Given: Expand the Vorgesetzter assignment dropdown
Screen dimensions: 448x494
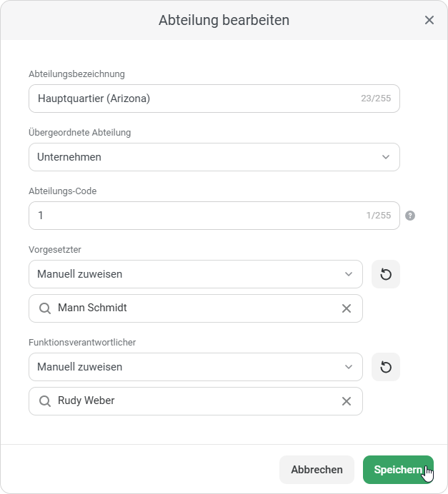Looking at the screenshot, I should [x=195, y=274].
